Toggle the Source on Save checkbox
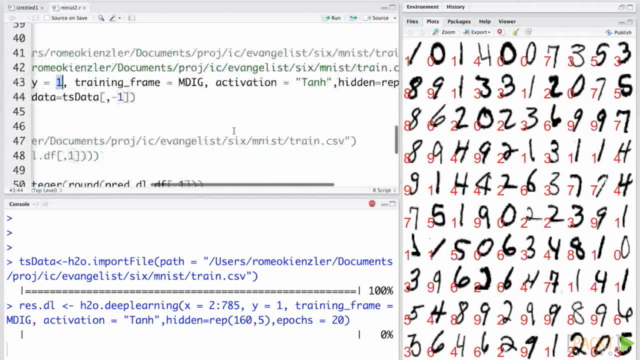 tap(47, 18)
